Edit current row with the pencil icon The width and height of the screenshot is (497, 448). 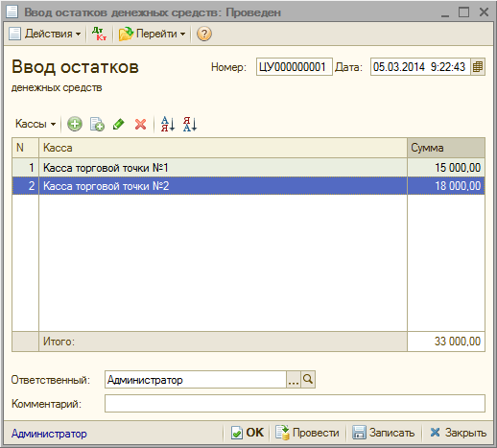pos(119,124)
